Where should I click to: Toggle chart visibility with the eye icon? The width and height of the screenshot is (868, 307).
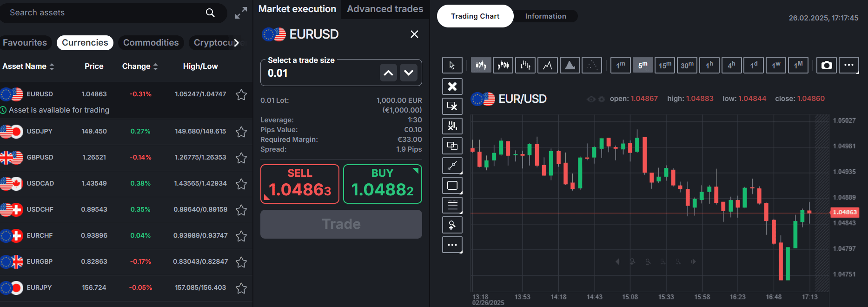point(591,98)
